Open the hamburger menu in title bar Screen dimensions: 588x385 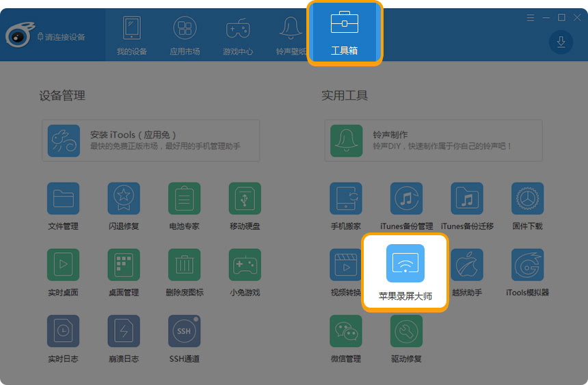click(x=531, y=18)
